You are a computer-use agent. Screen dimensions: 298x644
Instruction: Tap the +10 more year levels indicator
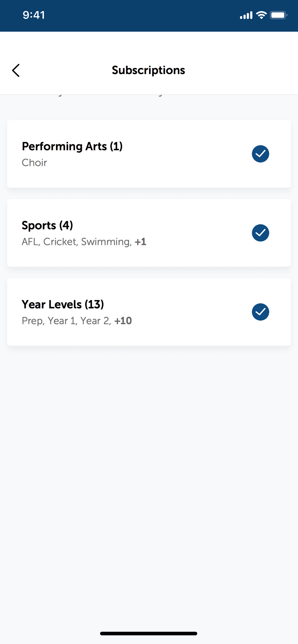click(123, 321)
